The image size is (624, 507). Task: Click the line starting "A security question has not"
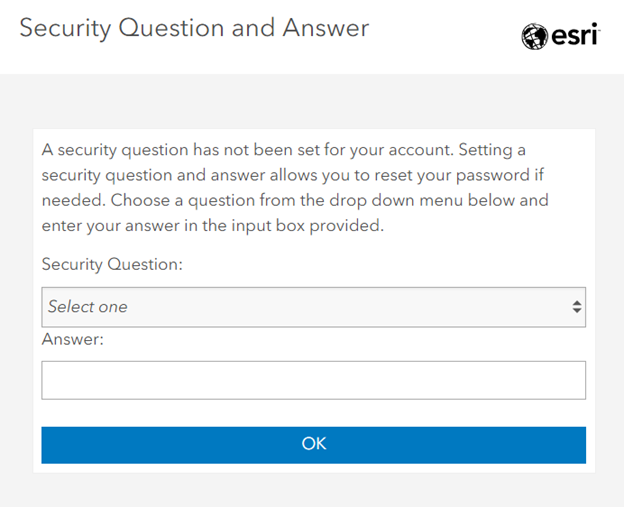(x=283, y=150)
